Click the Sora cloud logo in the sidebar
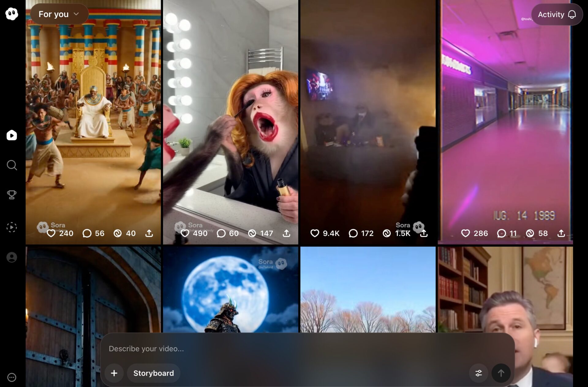This screenshot has height=387, width=588. tap(12, 14)
